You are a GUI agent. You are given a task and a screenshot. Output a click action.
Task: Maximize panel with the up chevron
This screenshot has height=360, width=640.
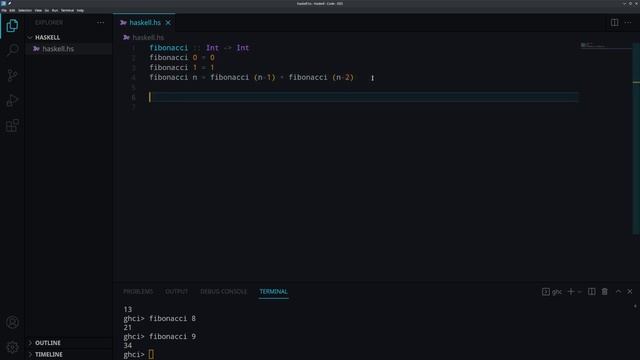coord(618,291)
